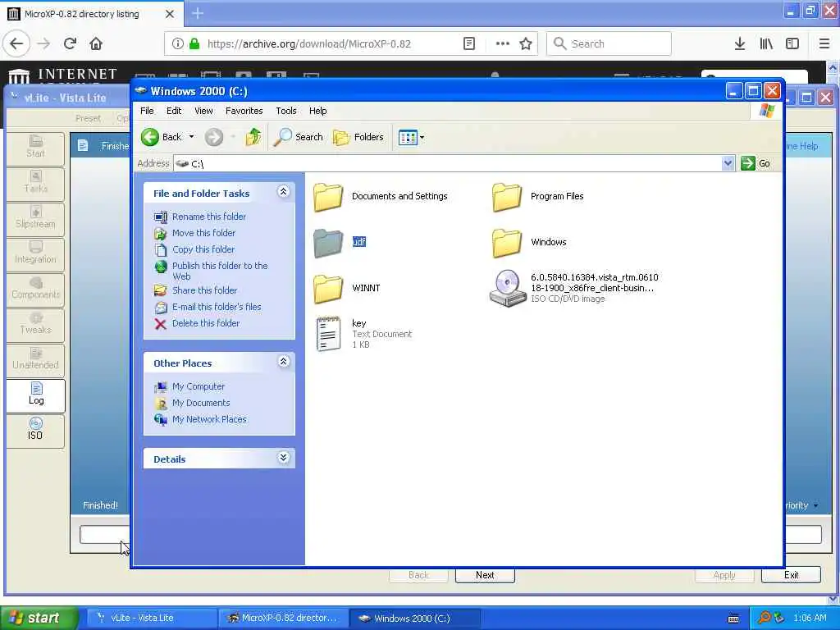Toggle Firefox sidebar icon
Screen dimensions: 840x630
[792, 43]
